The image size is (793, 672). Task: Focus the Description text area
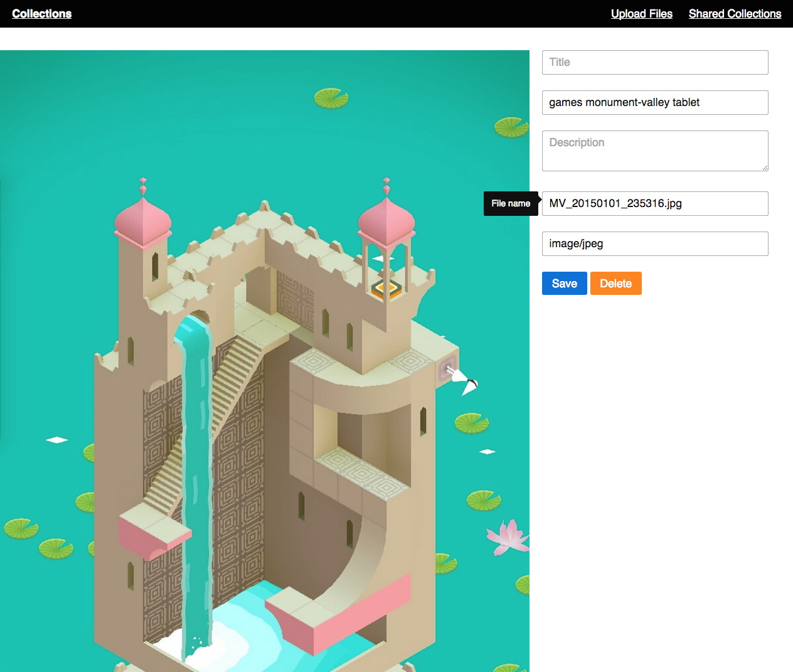point(655,151)
